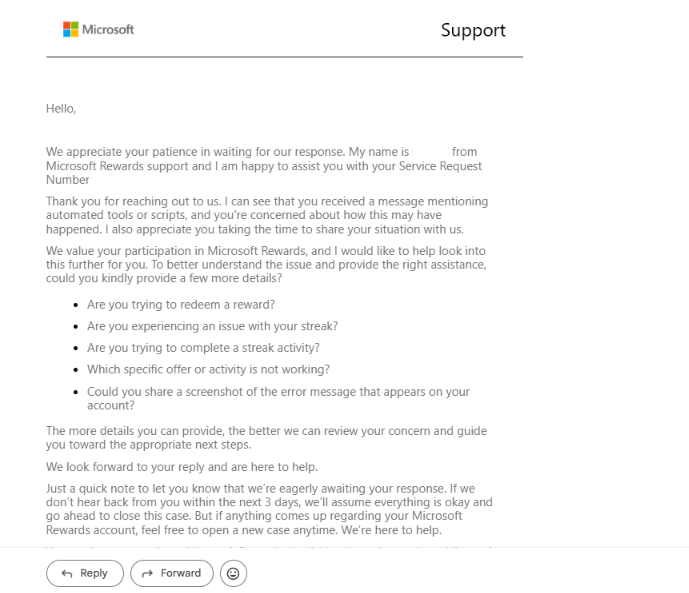Click the 'Just a quick note' paragraph
This screenshot has width=689, height=593.
point(269,509)
